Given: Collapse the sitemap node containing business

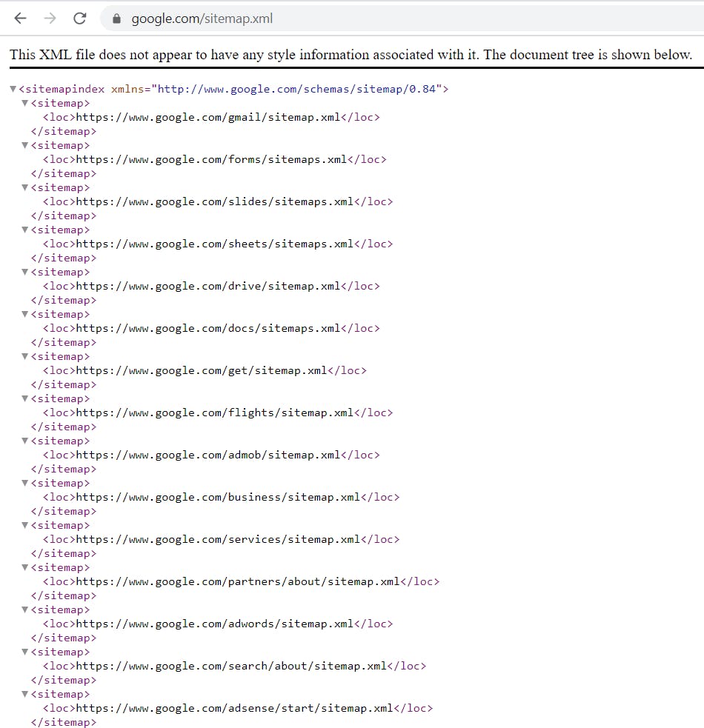Looking at the screenshot, I should (25, 483).
